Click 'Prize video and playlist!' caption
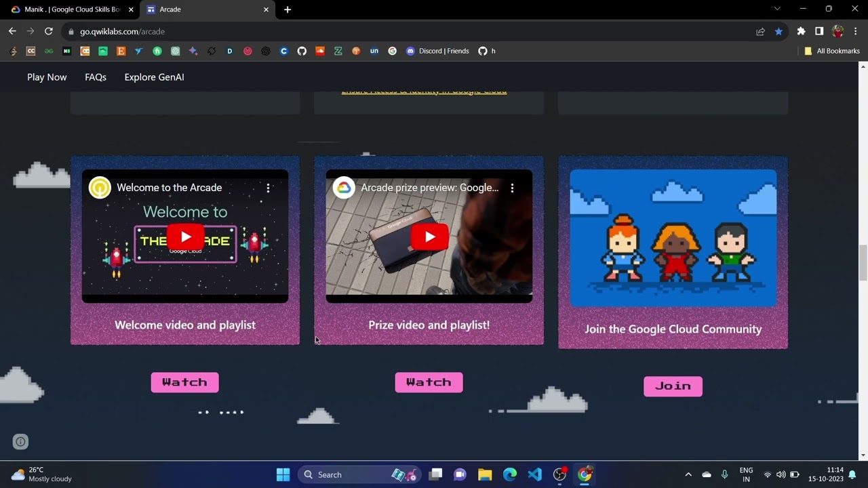Image resolution: width=868 pixels, height=488 pixels. (429, 325)
